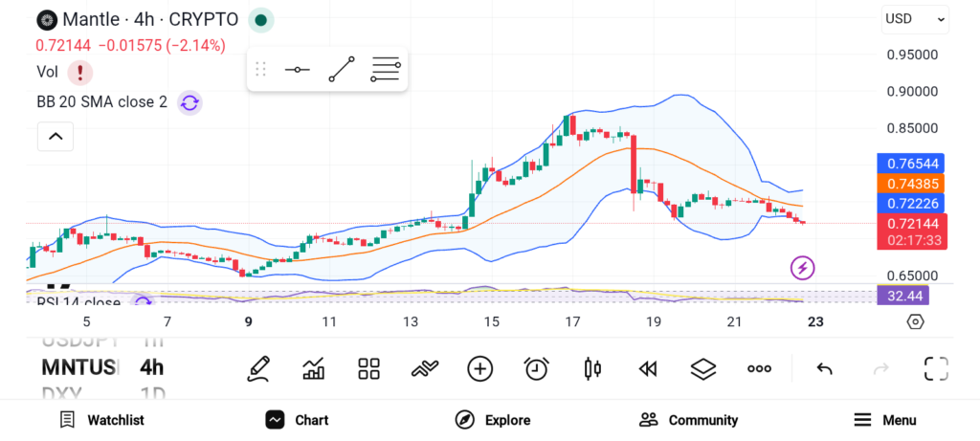Click the add symbol plus icon
The image size is (980, 441).
point(479,368)
